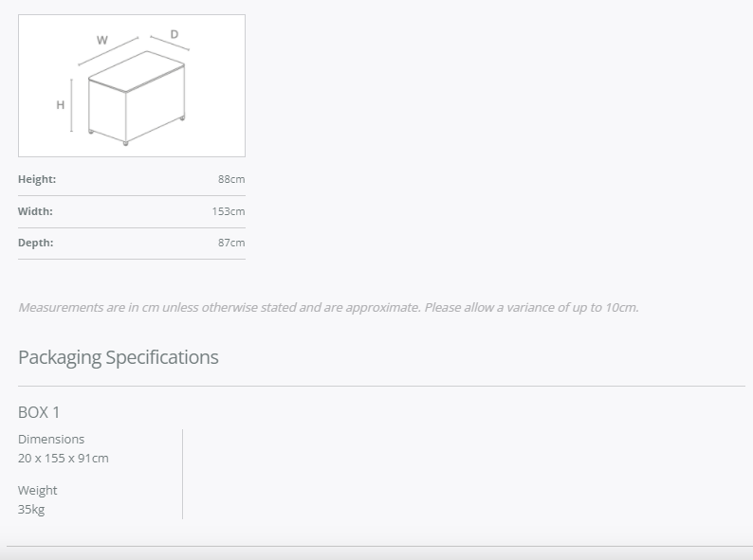Viewport: 753px width, 560px height.
Task: Select the Height label text
Action: pyautogui.click(x=37, y=179)
